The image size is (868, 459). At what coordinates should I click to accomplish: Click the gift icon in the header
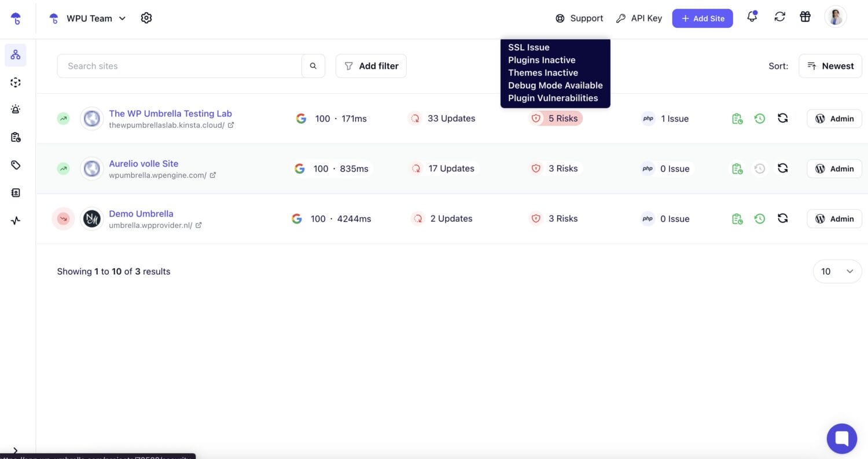point(805,17)
